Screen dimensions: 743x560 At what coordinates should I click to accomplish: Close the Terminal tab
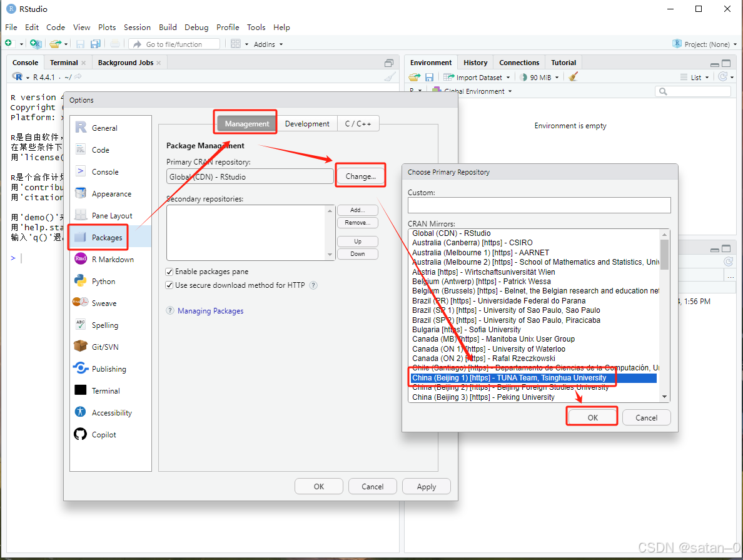[x=84, y=63]
